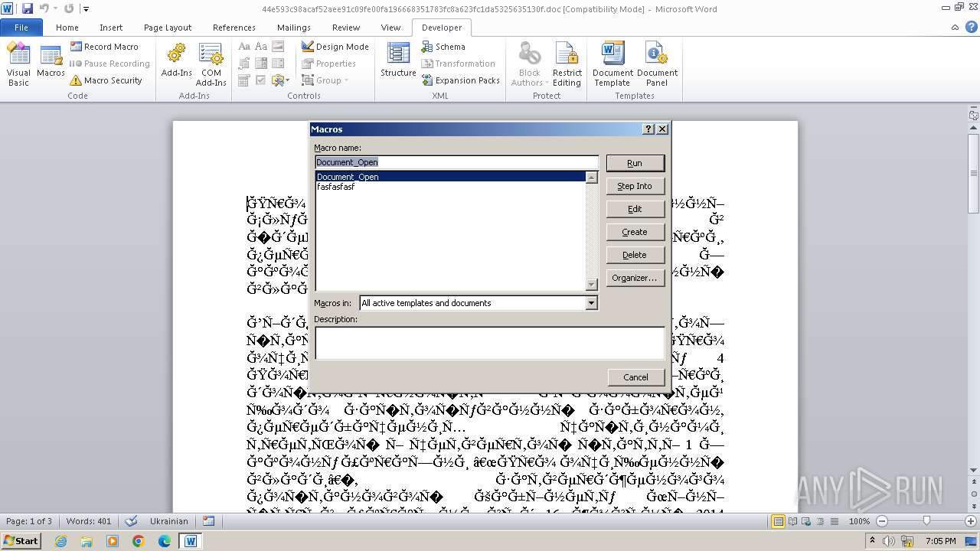980x551 pixels.
Task: Save the document from Quick Access
Action: click(x=28, y=8)
